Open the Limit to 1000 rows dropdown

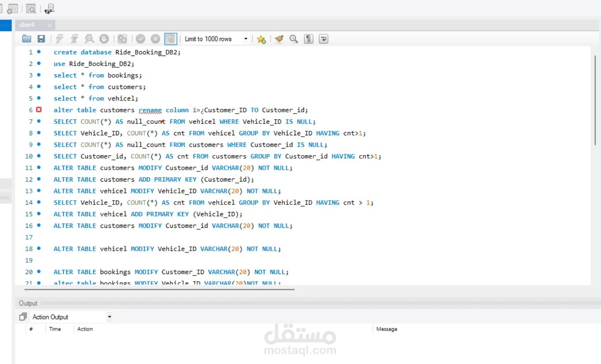pyautogui.click(x=216, y=39)
